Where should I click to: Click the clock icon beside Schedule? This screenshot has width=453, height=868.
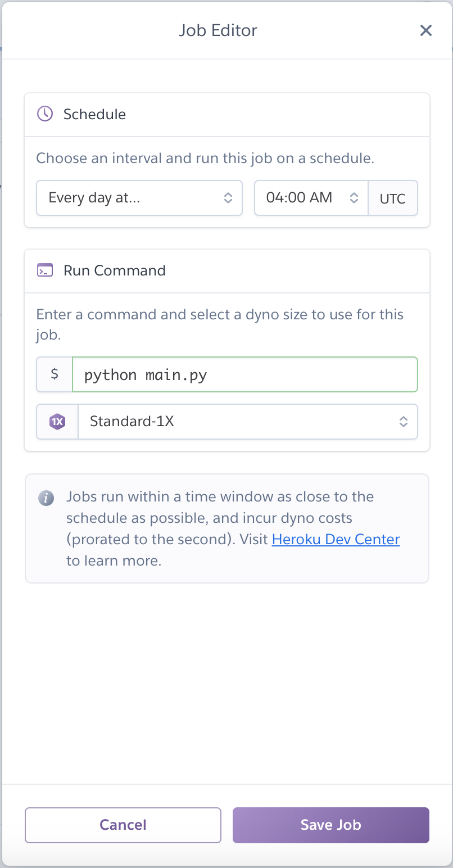[44, 114]
